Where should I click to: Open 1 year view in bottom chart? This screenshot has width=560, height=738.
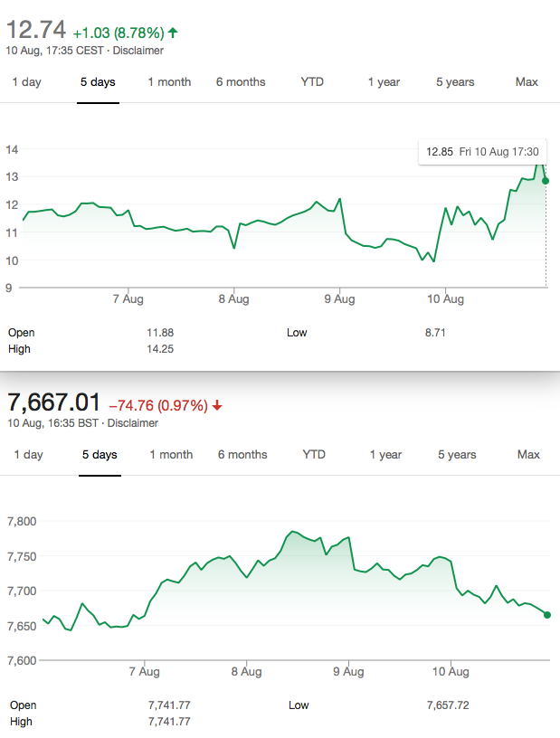click(x=385, y=455)
